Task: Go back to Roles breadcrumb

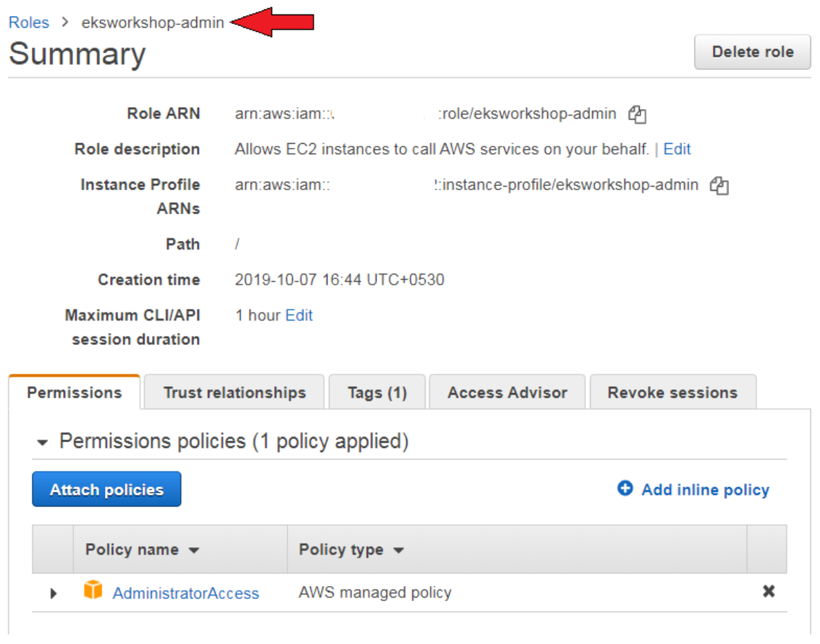Action: (29, 23)
